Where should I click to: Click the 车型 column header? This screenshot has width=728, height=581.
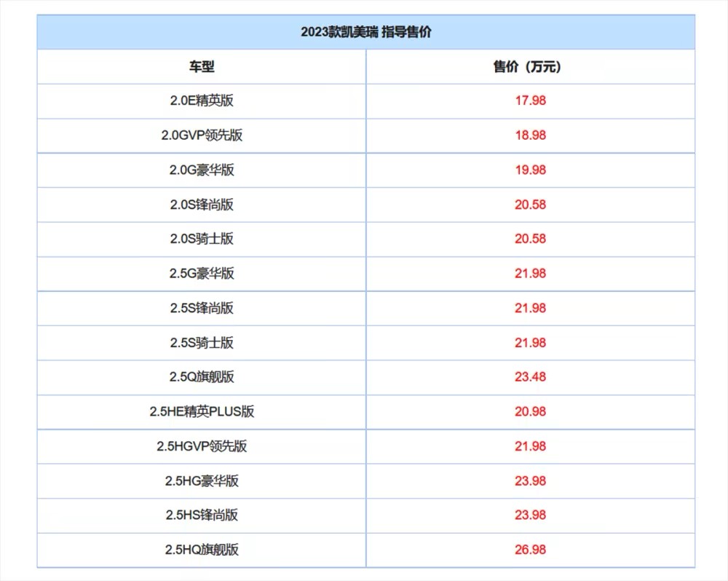(202, 67)
